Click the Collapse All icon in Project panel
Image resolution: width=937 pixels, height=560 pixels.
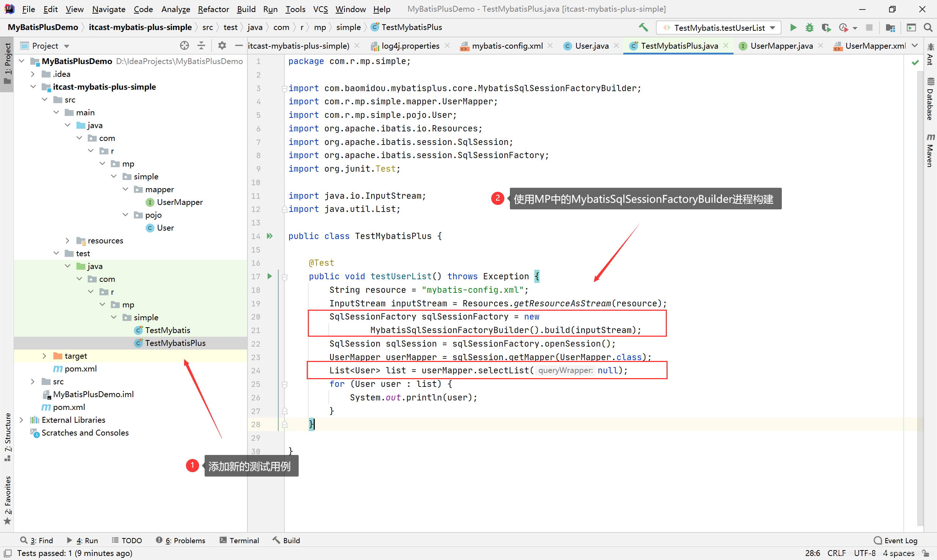(202, 46)
